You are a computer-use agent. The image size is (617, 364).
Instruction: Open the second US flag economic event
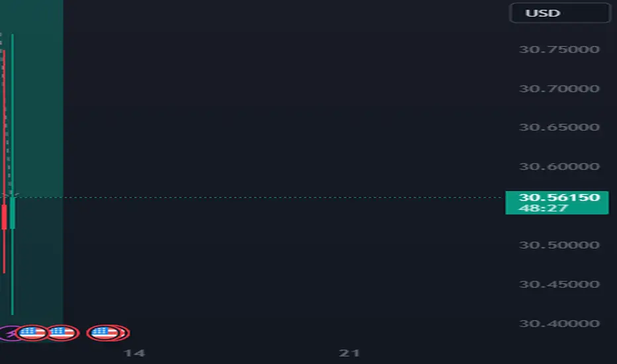coord(62,333)
